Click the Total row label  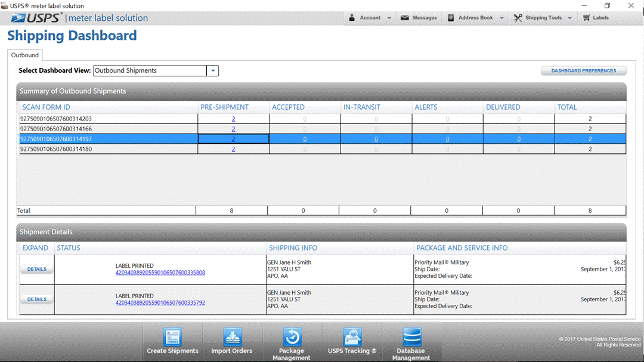pos(23,211)
